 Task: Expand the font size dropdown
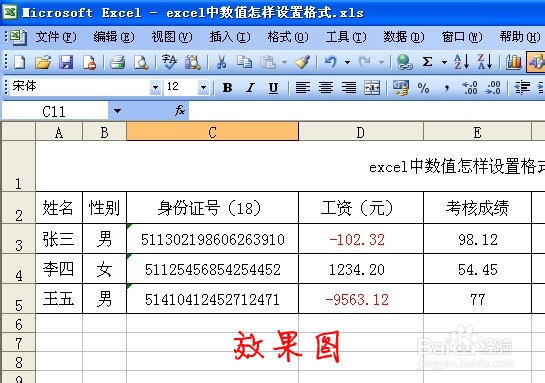(x=203, y=88)
